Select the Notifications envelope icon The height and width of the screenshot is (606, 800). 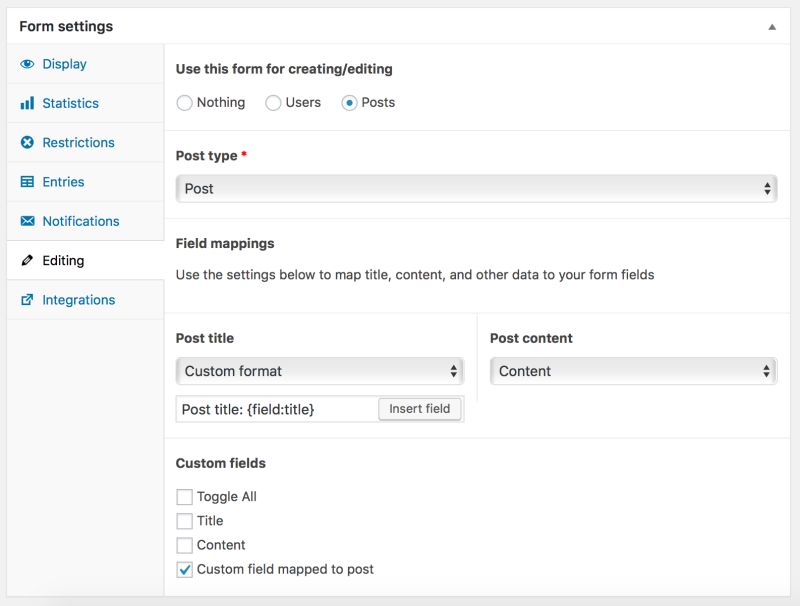26,221
